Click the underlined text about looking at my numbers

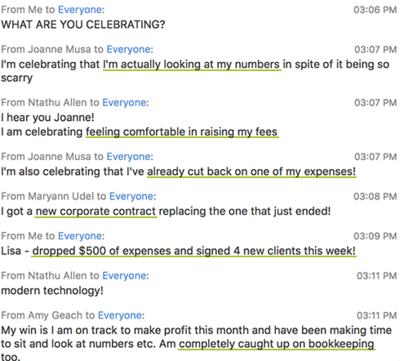pyautogui.click(x=192, y=64)
